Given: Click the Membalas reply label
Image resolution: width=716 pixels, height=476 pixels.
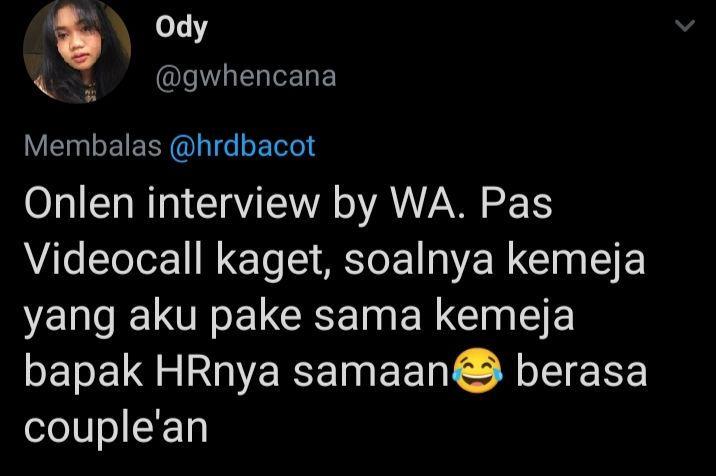Looking at the screenshot, I should click(93, 146).
